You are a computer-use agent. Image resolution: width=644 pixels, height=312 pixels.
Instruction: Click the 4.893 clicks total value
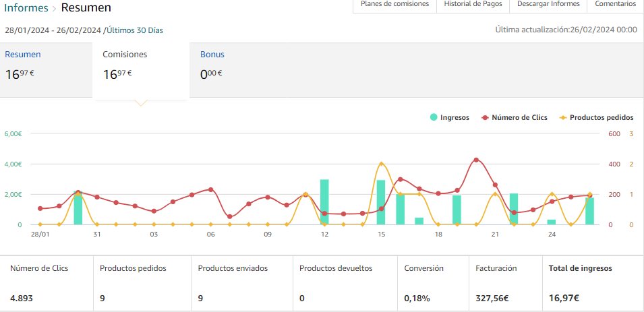click(22, 298)
